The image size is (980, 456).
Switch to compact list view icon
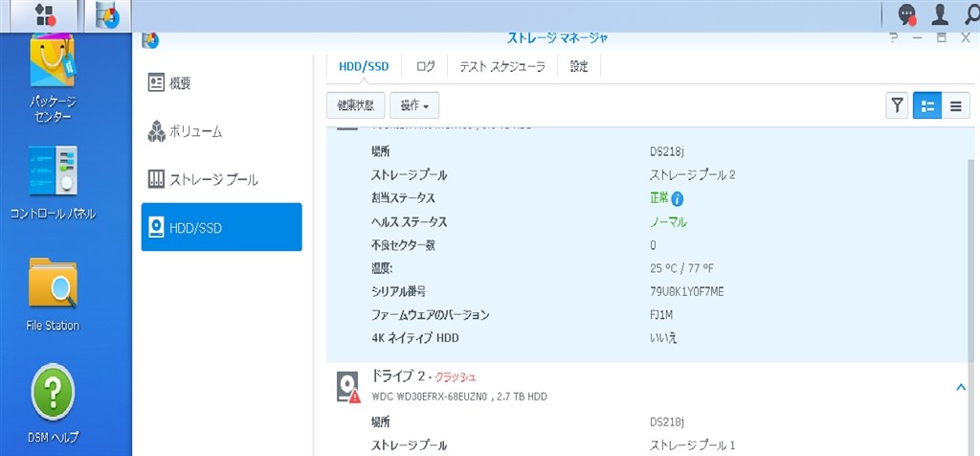[956, 105]
